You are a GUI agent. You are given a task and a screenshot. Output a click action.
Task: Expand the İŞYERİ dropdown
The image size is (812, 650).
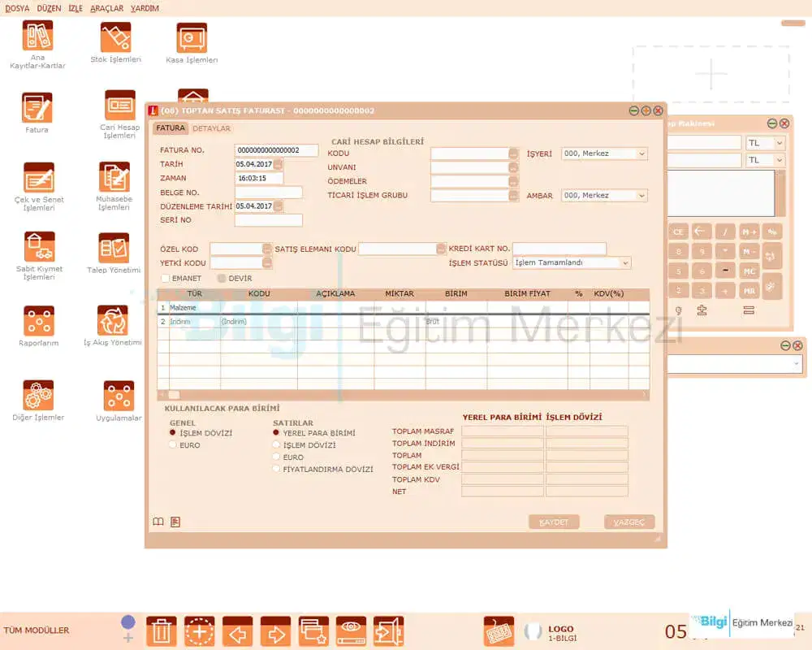pos(641,154)
